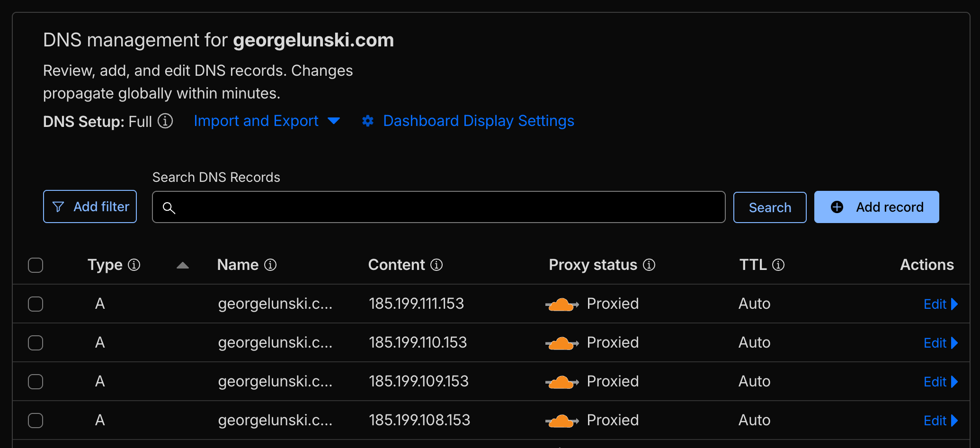Click the Add filter button
This screenshot has width=980, height=448.
tap(90, 206)
